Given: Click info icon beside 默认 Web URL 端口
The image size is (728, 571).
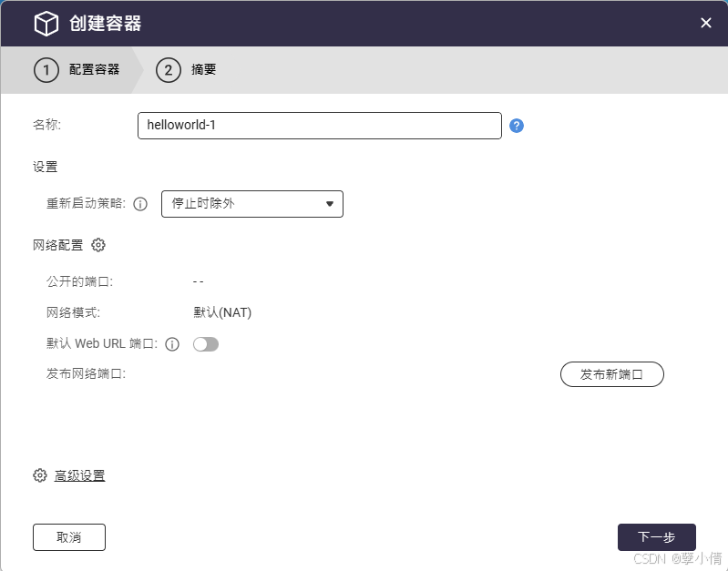Looking at the screenshot, I should click(172, 344).
